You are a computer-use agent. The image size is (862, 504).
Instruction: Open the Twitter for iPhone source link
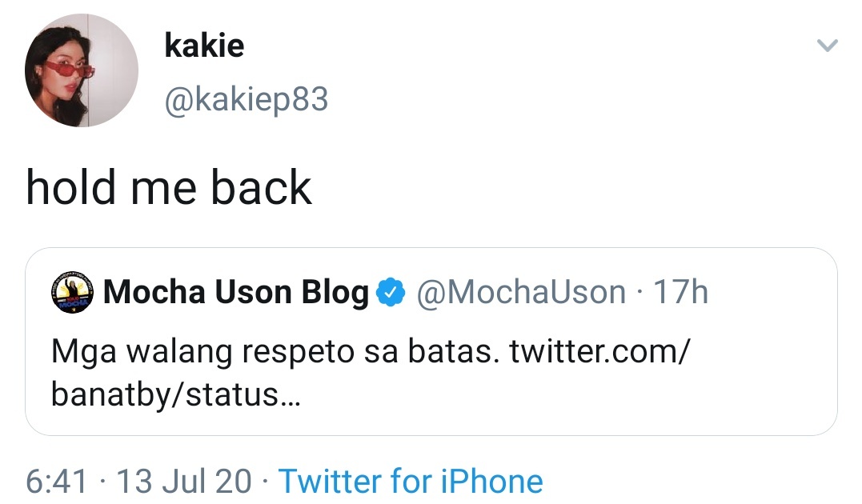pyautogui.click(x=410, y=482)
